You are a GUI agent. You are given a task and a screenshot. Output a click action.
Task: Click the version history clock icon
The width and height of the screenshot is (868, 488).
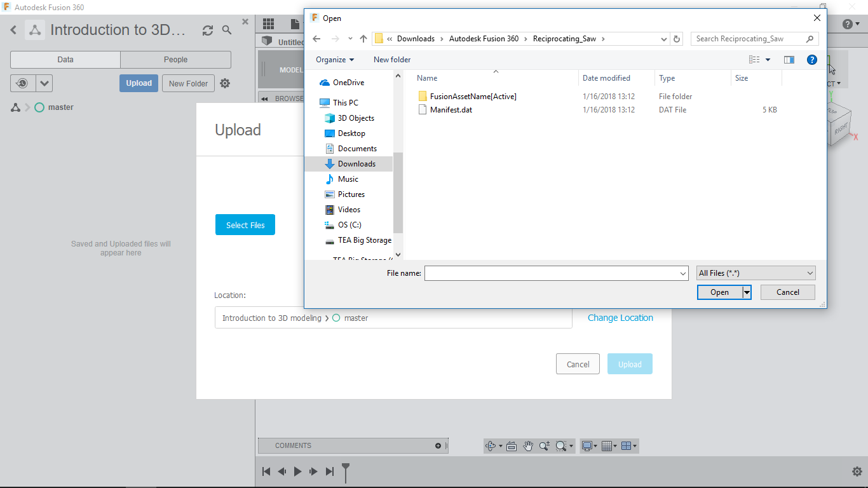[x=23, y=83]
